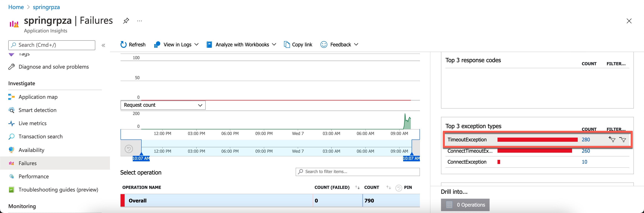
Task: Open Transaction search
Action: tap(40, 136)
